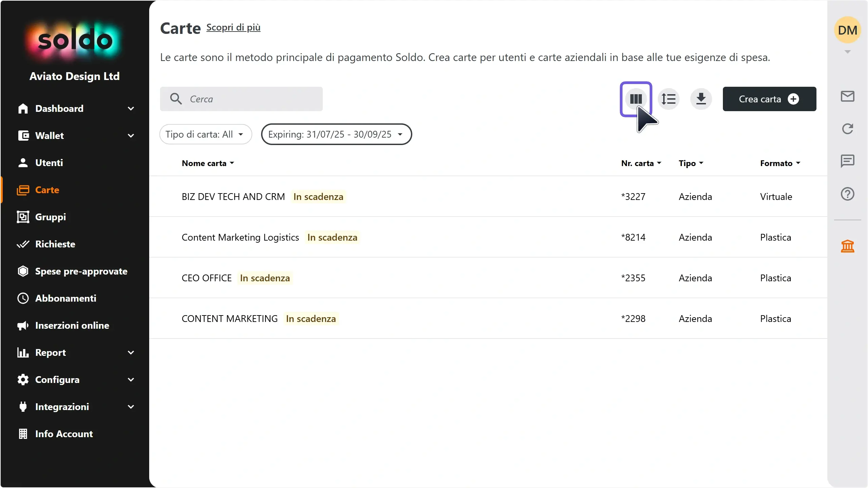Expand the Wallet menu chevron
This screenshot has width=868, height=488.
pos(131,136)
